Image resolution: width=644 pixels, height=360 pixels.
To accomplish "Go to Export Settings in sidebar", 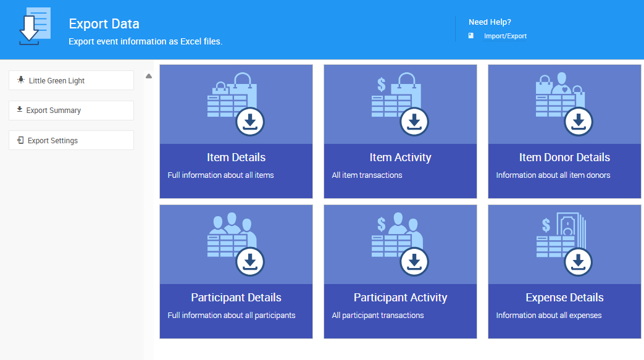I will click(71, 140).
